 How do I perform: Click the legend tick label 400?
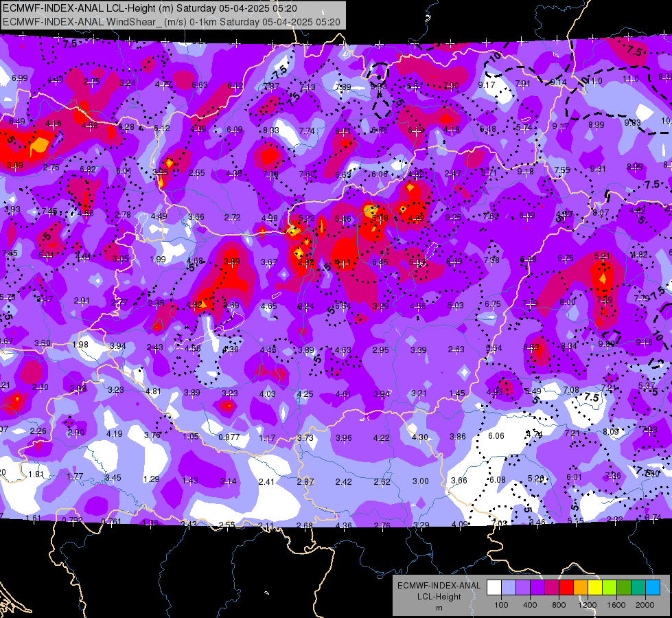coord(530,605)
